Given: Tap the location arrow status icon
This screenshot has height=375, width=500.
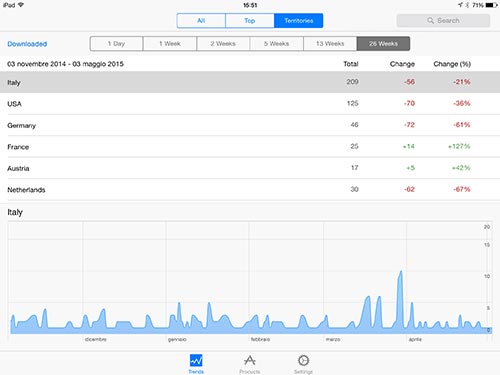Looking at the screenshot, I should tap(460, 5).
